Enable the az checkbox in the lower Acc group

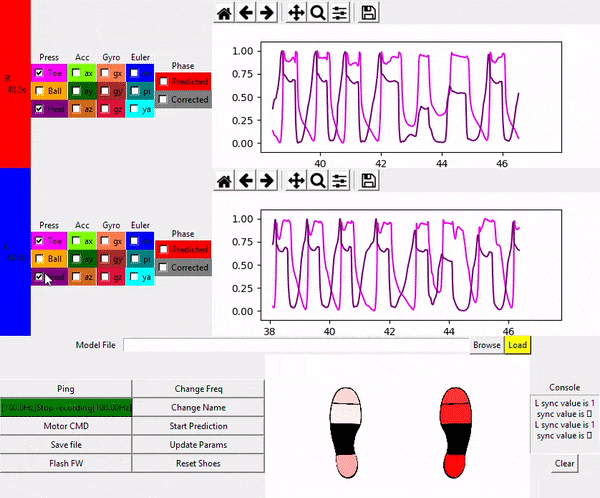tap(76, 276)
